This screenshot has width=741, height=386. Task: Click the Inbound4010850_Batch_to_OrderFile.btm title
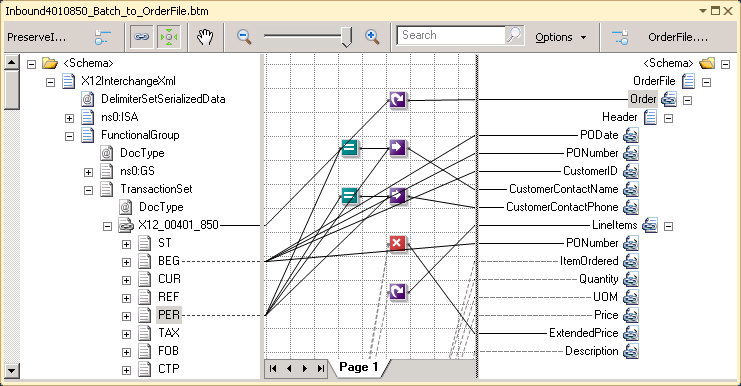107,11
